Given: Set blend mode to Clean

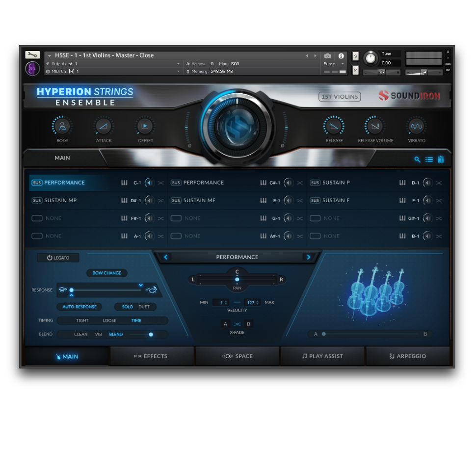Looking at the screenshot, I should 81,334.
